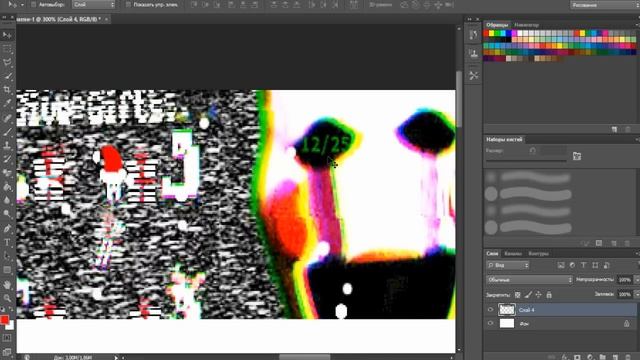The height and width of the screenshot is (360, 640).
Task: Open the Слой auto-select dropdown
Action: tap(93, 5)
